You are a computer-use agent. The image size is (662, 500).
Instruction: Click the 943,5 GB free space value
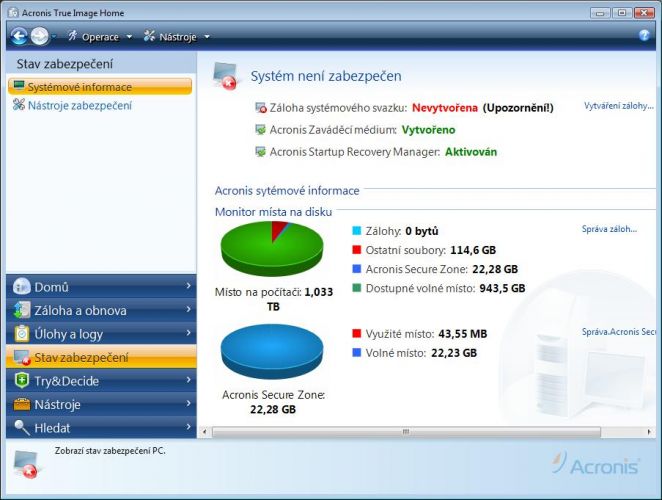coord(502,288)
